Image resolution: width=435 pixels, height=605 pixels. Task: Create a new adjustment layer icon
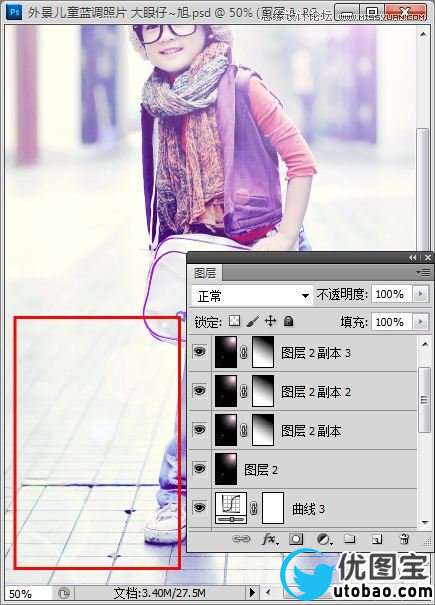(x=323, y=539)
